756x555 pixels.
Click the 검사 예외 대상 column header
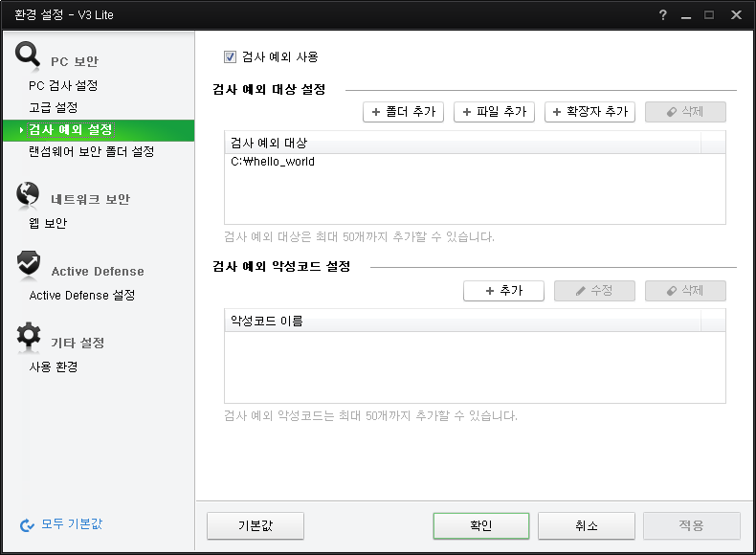point(463,143)
